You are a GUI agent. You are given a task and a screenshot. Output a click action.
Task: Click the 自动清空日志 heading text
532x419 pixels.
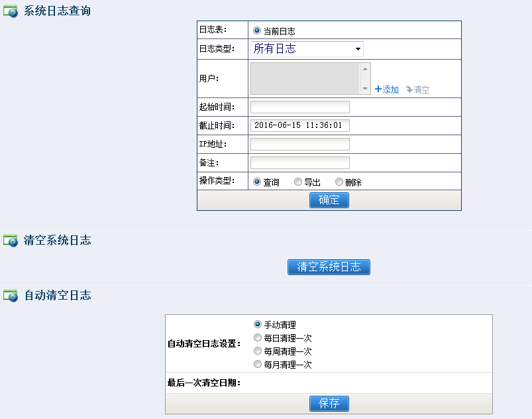(58, 295)
